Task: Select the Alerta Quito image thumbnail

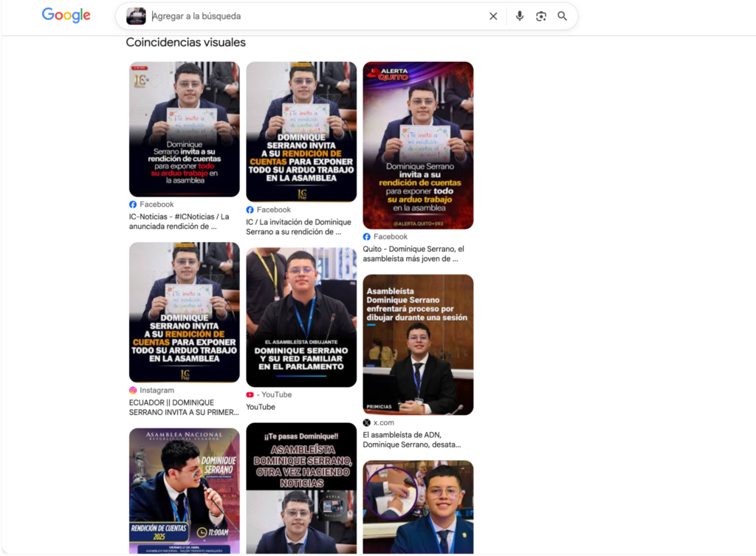Action: tap(418, 145)
